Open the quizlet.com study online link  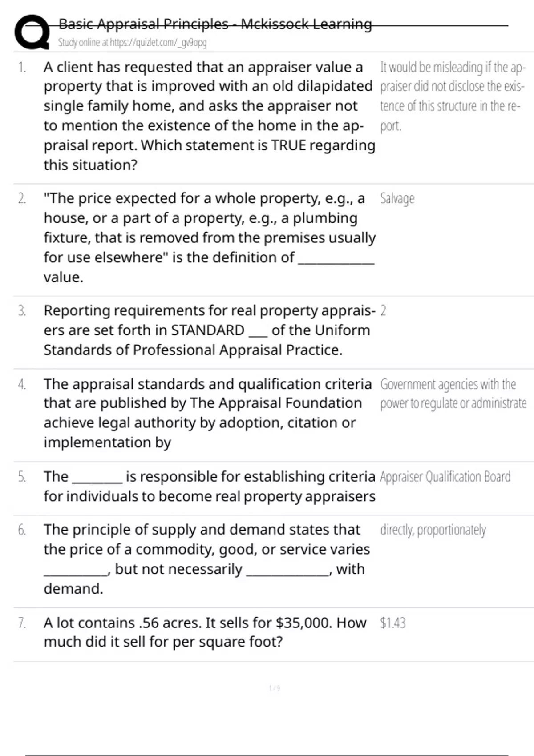132,43
